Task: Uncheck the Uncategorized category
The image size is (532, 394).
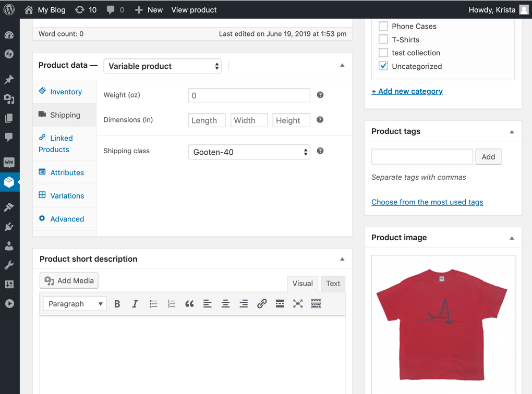Action: 383,66
